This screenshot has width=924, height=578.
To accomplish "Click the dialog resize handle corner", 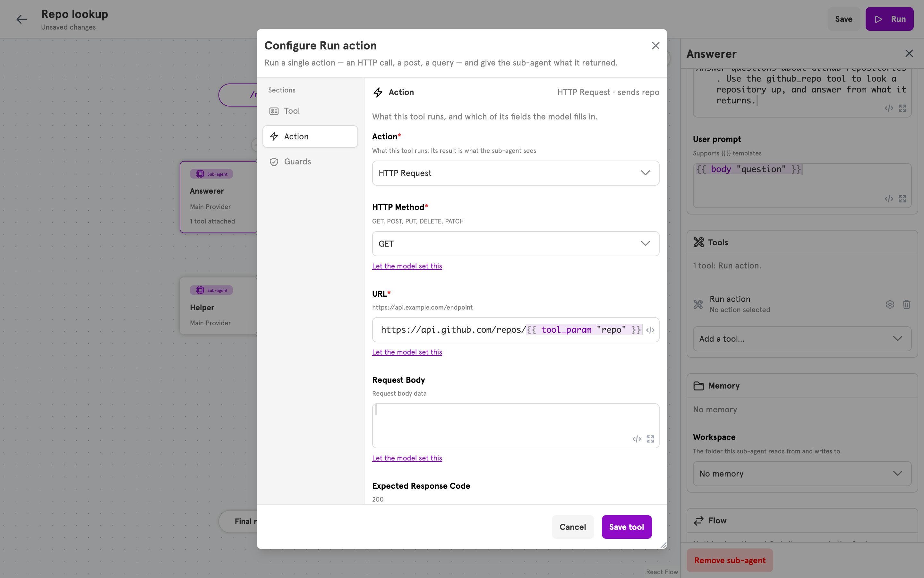I will point(663,545).
